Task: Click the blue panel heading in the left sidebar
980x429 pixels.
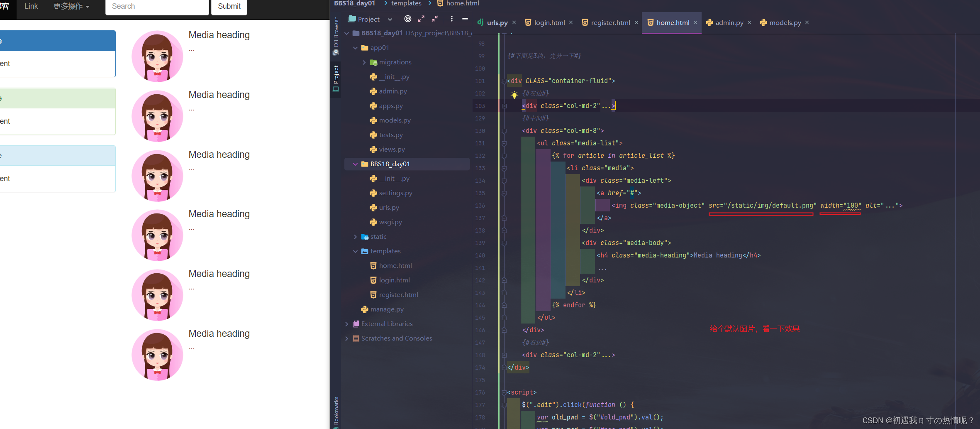Action: [x=58, y=41]
